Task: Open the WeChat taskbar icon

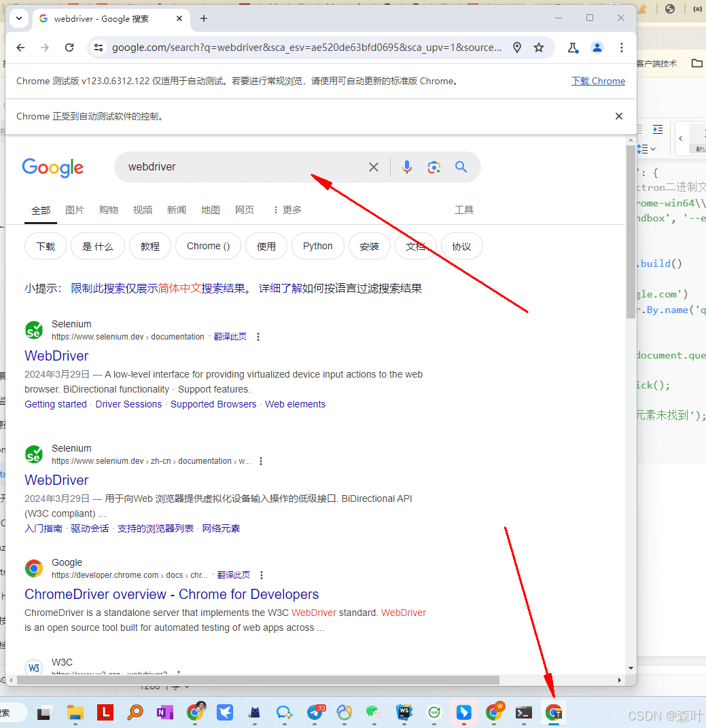Action: (374, 712)
